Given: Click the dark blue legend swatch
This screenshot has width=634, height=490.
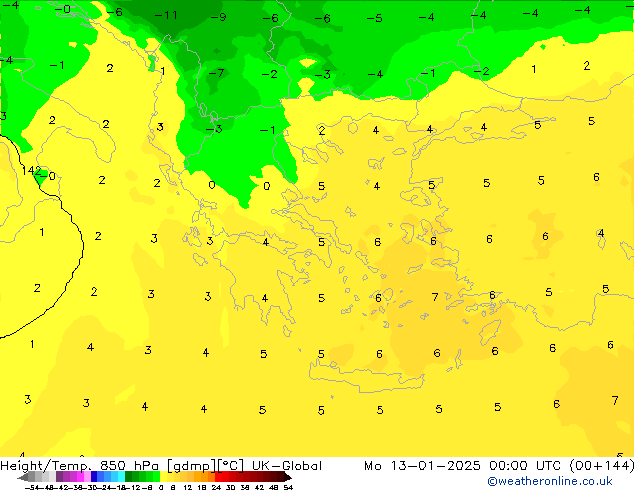Looking at the screenshot, I should click(x=94, y=477).
